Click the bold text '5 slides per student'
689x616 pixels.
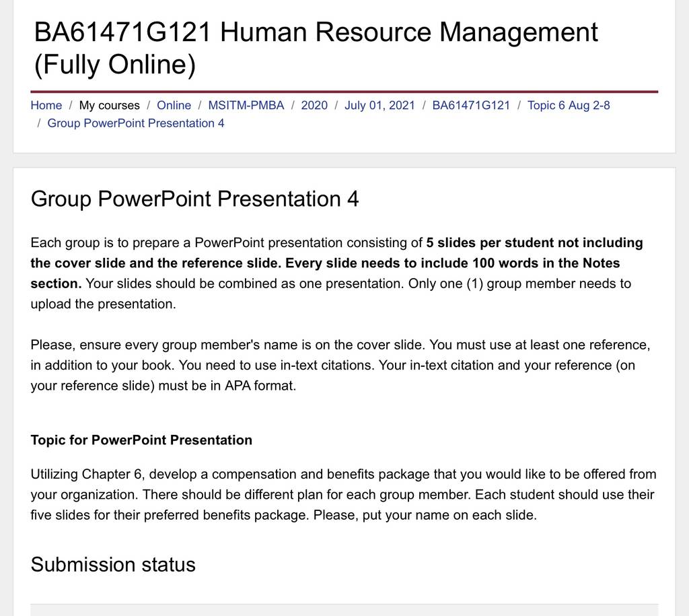(490, 243)
